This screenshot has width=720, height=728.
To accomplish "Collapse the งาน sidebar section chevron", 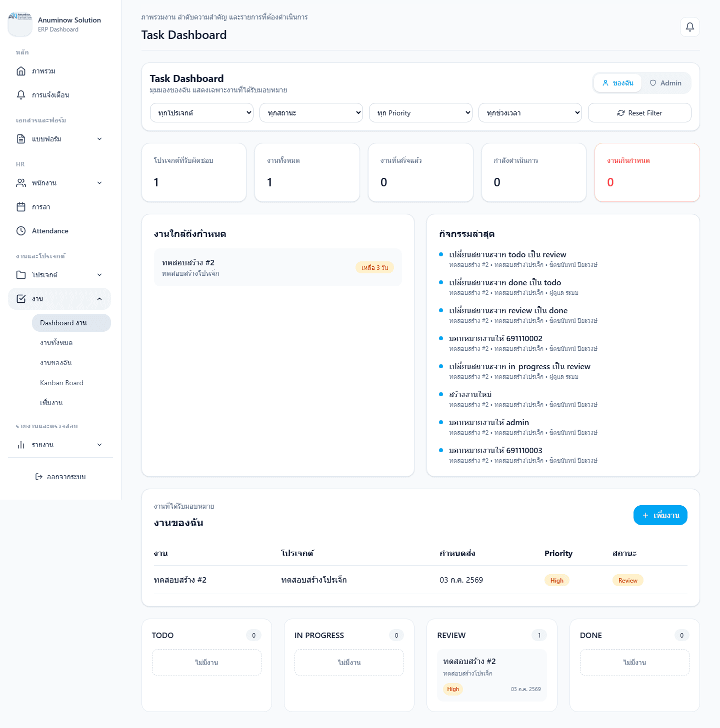I will coord(99,299).
